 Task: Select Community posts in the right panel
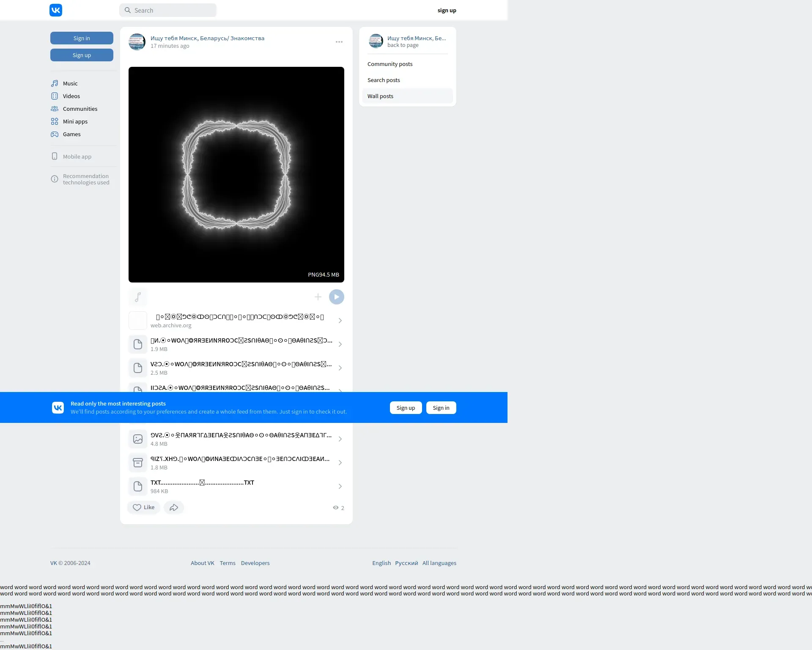(x=390, y=64)
